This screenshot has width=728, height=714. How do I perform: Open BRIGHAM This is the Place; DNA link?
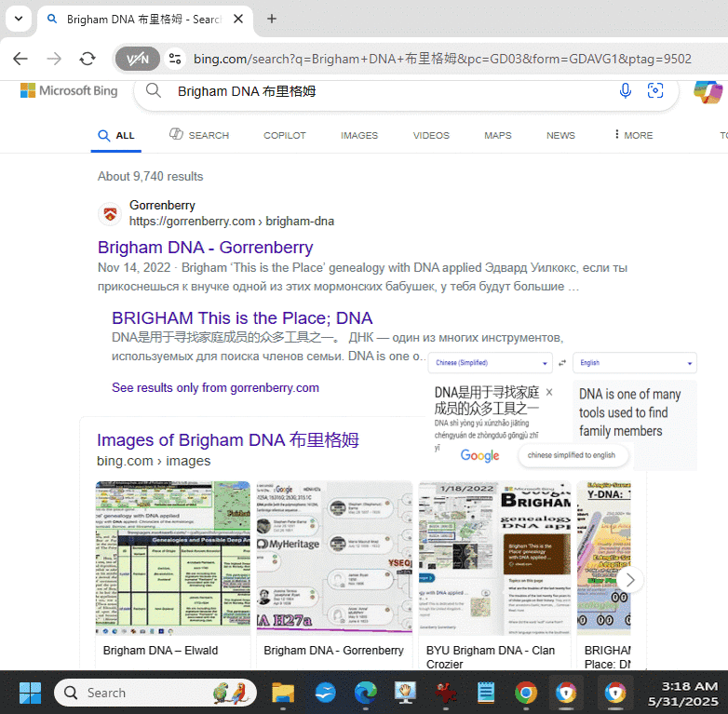tap(242, 318)
